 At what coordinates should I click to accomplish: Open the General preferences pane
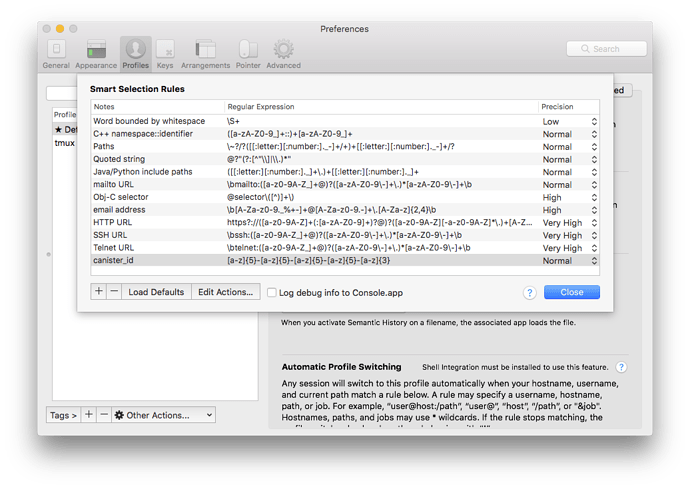pos(56,54)
